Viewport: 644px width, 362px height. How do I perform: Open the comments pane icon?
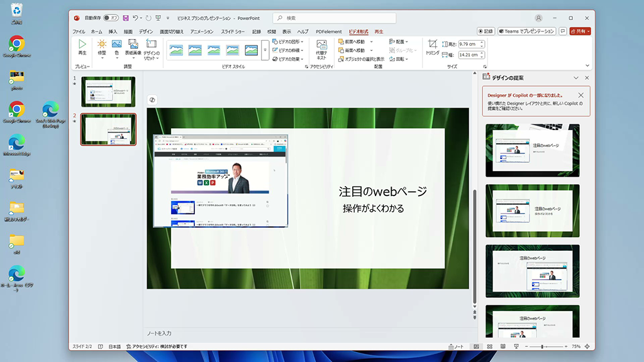pyautogui.click(x=563, y=31)
